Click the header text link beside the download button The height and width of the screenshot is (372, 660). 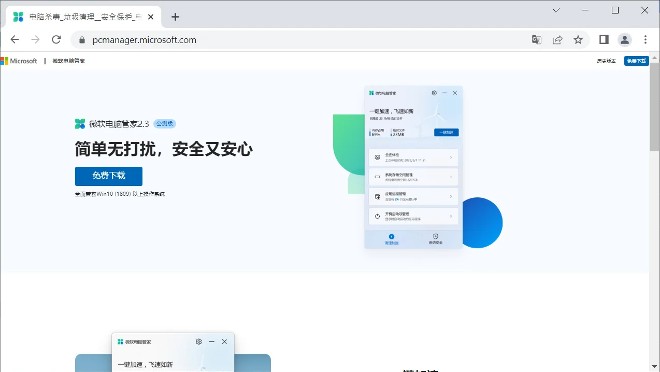point(606,61)
